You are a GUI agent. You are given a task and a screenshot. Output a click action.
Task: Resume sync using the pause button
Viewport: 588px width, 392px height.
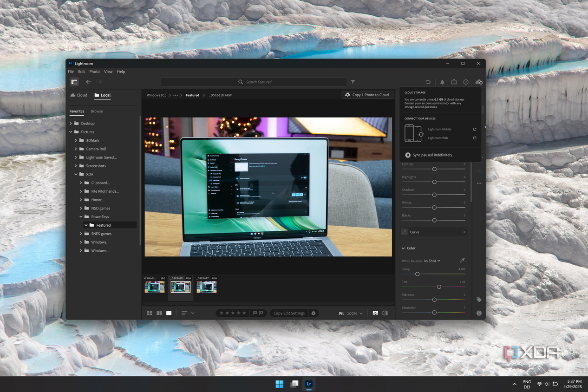coord(408,155)
